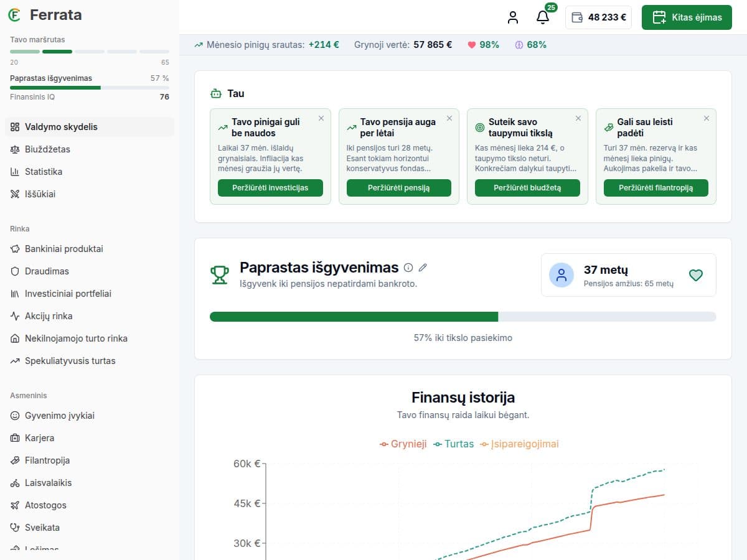
Task: Dismiss the 'Tavo pinigai guli be naudos' card
Action: [321, 118]
